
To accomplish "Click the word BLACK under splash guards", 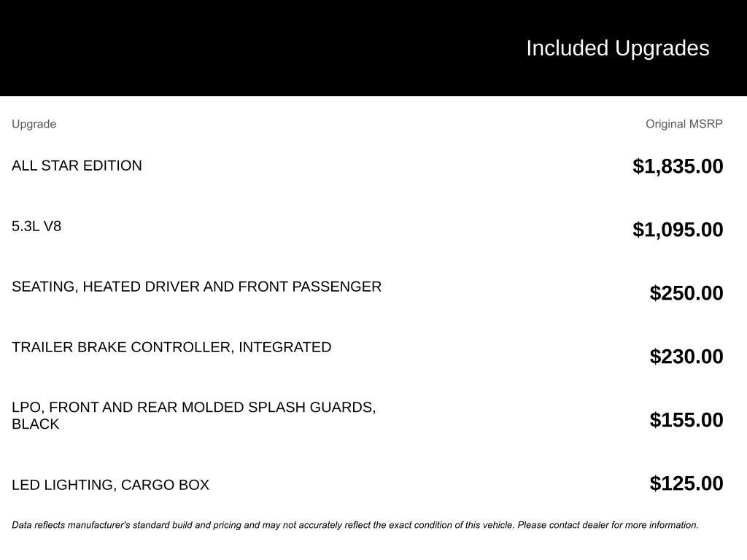I will pyautogui.click(x=36, y=424).
